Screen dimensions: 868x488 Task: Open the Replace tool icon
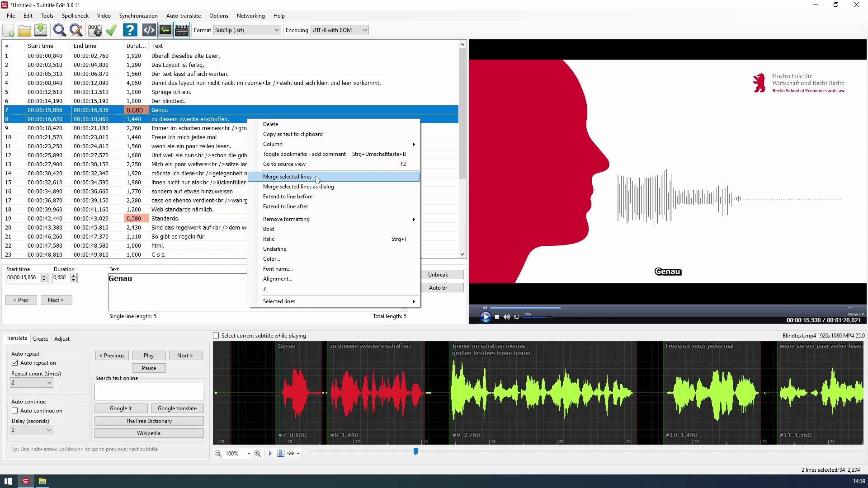(x=76, y=30)
